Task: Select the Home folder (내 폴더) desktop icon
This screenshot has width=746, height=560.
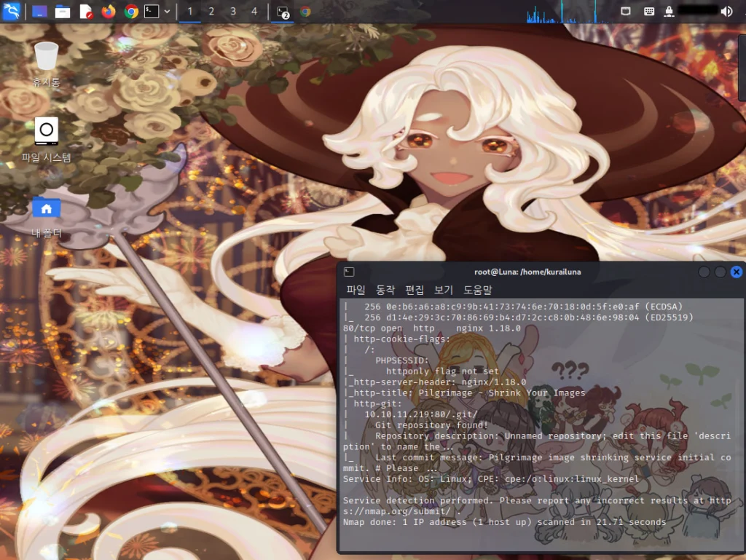Action: (x=46, y=217)
